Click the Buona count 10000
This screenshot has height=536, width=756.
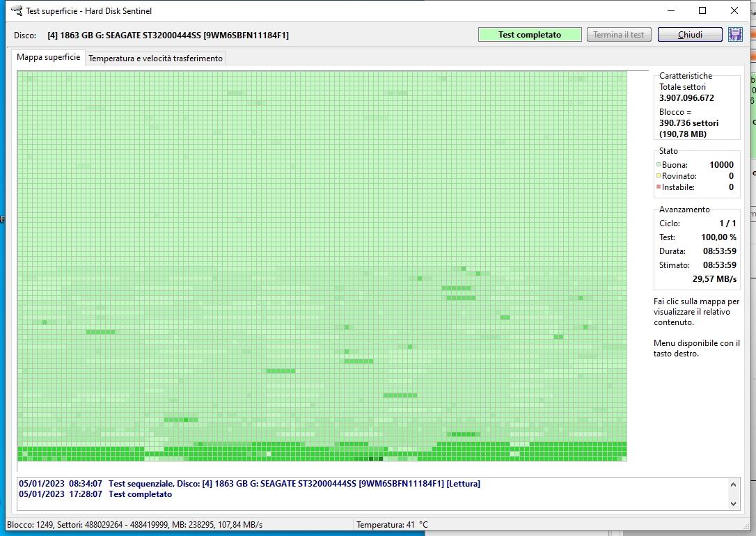(721, 165)
